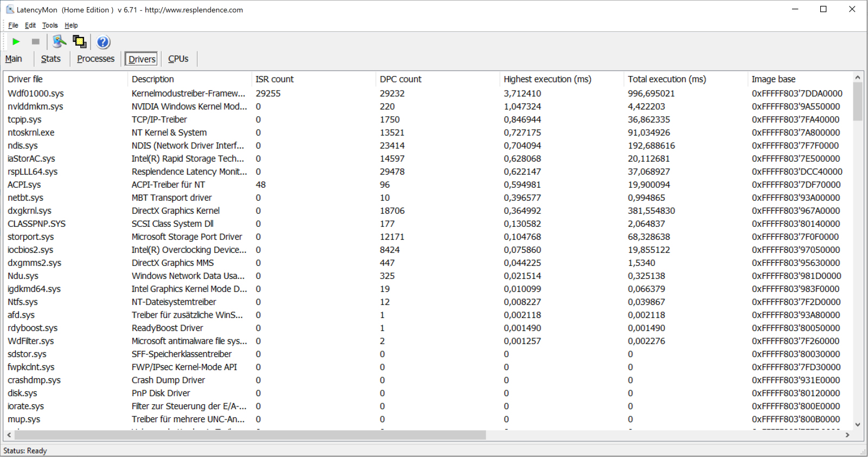
Task: Open the Edit menu
Action: tap(30, 26)
